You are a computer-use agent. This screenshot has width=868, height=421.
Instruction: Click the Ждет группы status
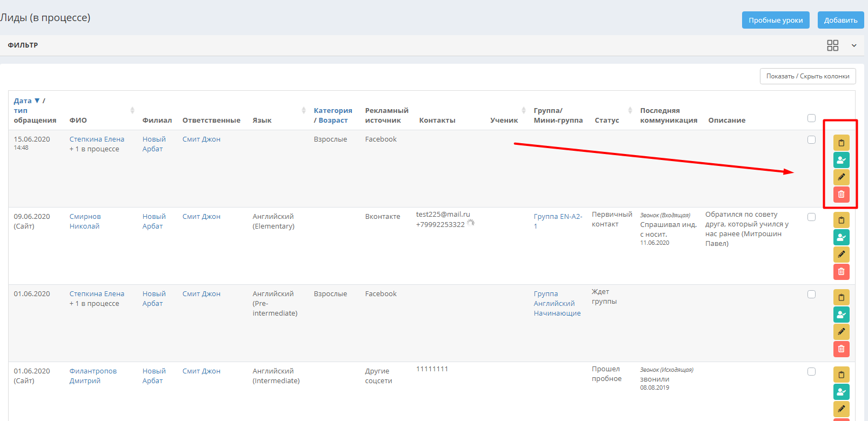(x=604, y=296)
